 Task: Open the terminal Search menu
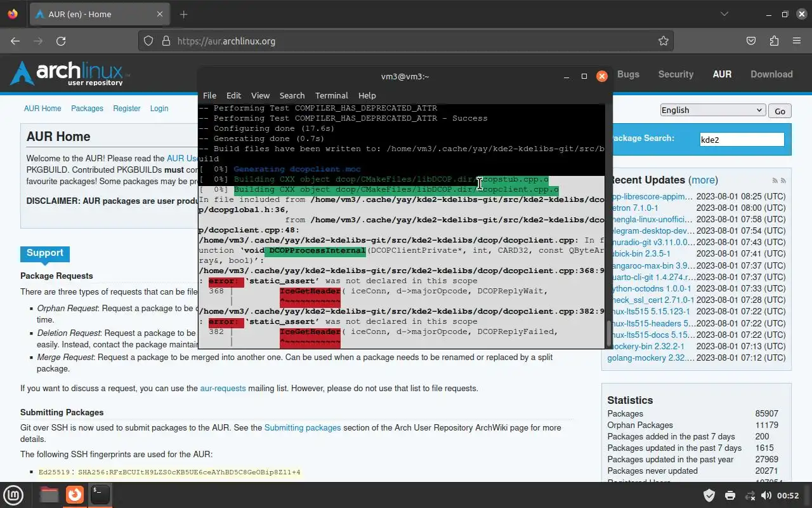click(292, 95)
